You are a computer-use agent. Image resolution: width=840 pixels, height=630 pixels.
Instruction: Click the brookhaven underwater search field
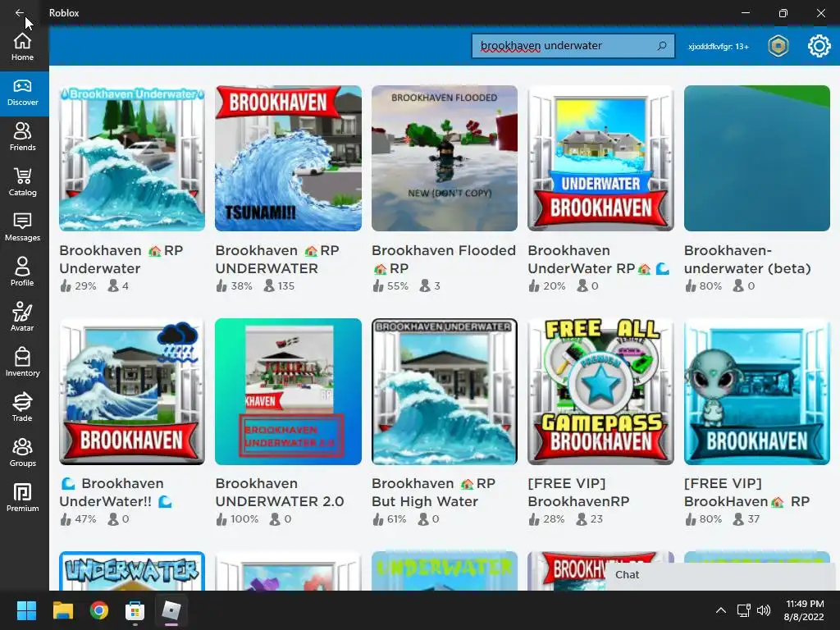pyautogui.click(x=573, y=46)
